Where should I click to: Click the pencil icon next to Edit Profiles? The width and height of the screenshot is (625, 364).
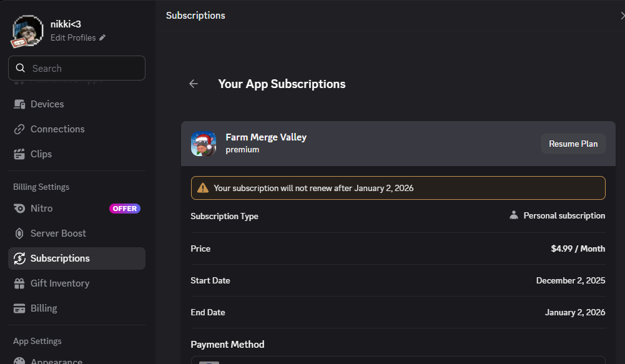[x=102, y=37]
